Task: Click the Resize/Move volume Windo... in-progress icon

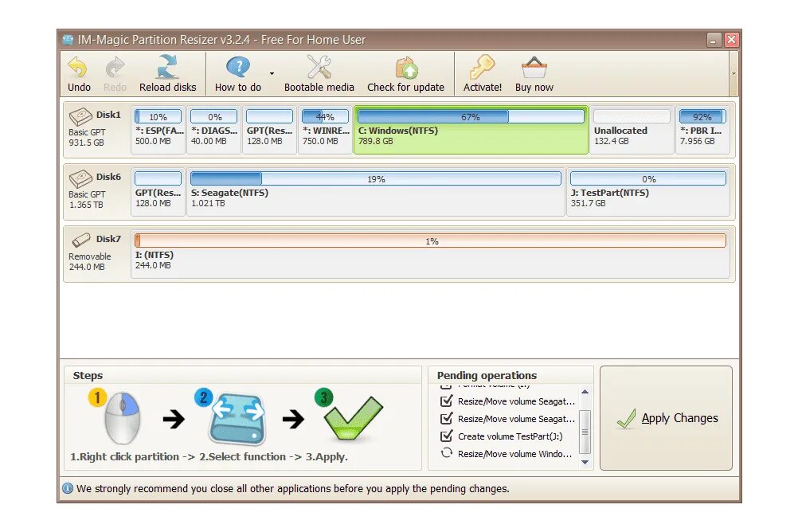Action: point(446,453)
